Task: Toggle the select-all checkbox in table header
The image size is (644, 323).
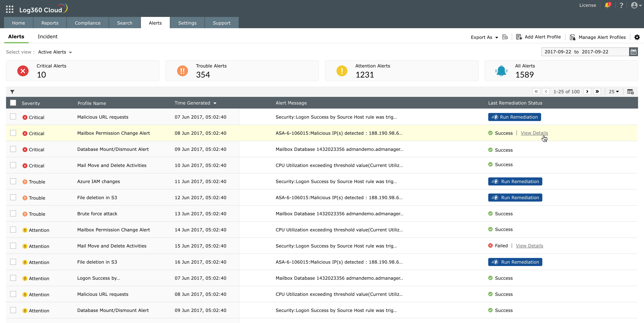Action: point(13,102)
